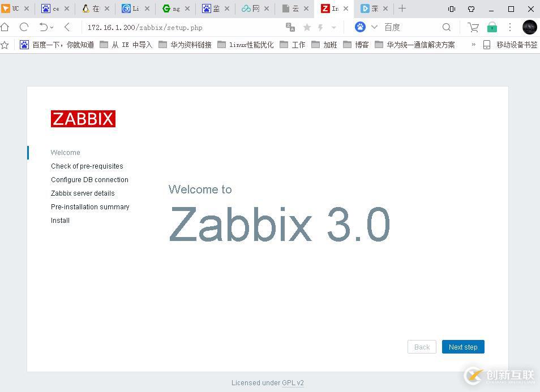Open the GPL v2 license link

pyautogui.click(x=293, y=382)
